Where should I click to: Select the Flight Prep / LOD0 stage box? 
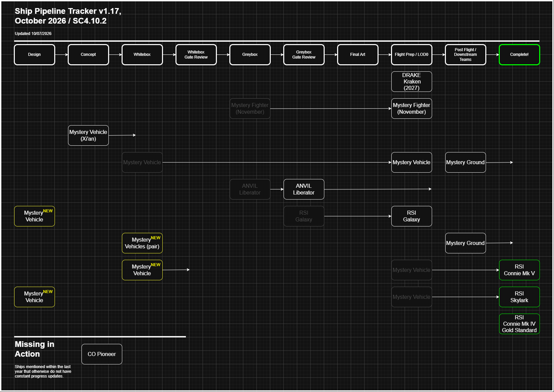point(412,55)
